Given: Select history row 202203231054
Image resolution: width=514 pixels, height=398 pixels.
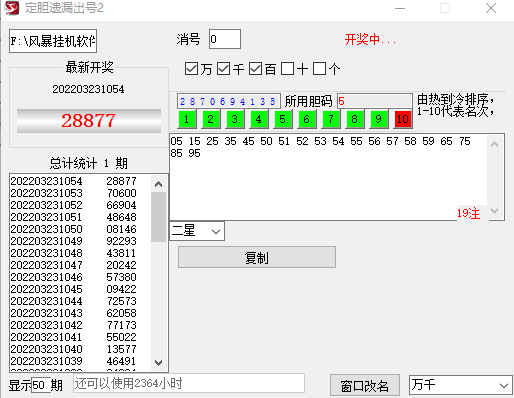Looking at the screenshot, I should coord(80,181).
